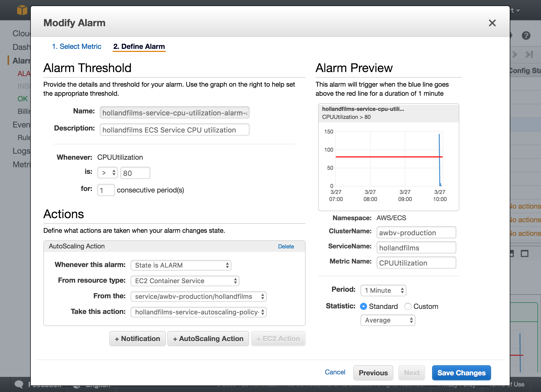Click the + Notification button
The height and width of the screenshot is (392, 541).
137,339
